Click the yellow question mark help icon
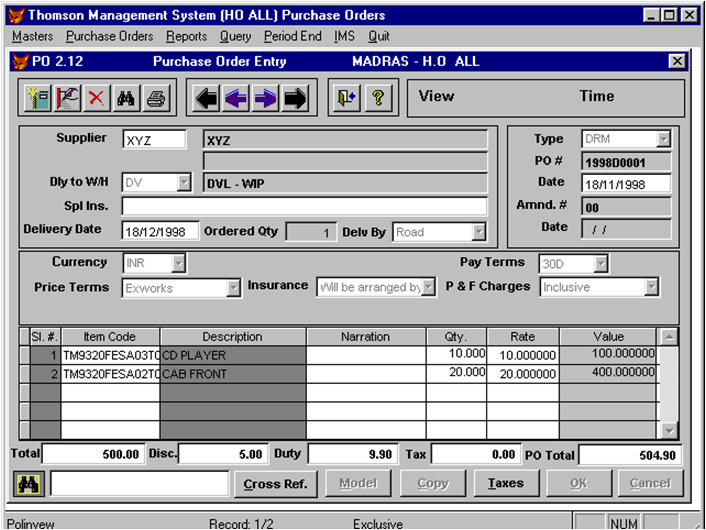The height and width of the screenshot is (530, 706). [x=378, y=98]
